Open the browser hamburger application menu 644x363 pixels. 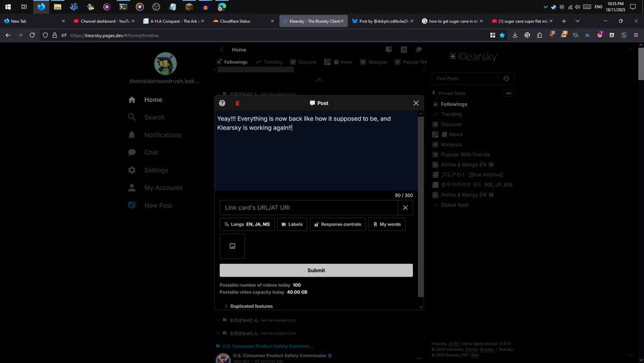[636, 35]
